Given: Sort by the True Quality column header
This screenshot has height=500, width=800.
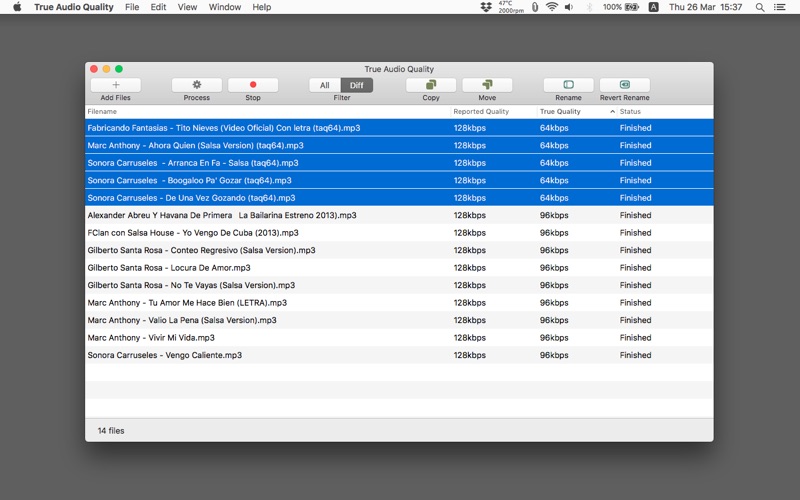Looking at the screenshot, I should tap(577, 111).
